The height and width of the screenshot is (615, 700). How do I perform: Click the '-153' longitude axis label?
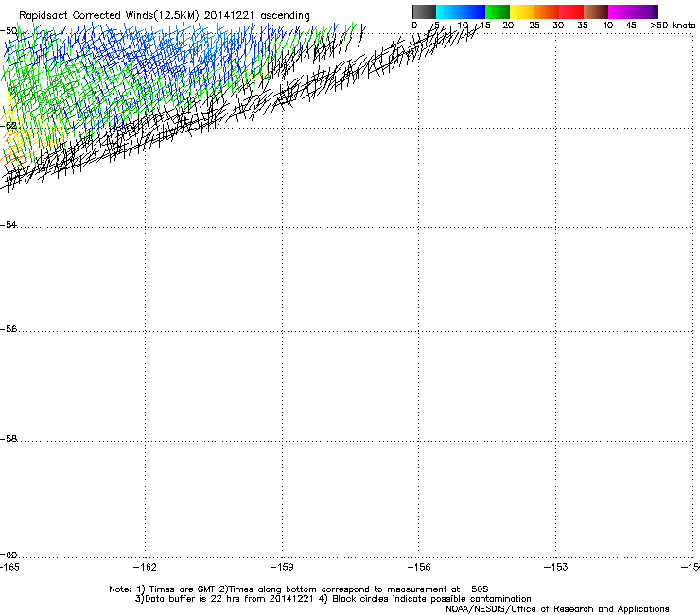555,567
